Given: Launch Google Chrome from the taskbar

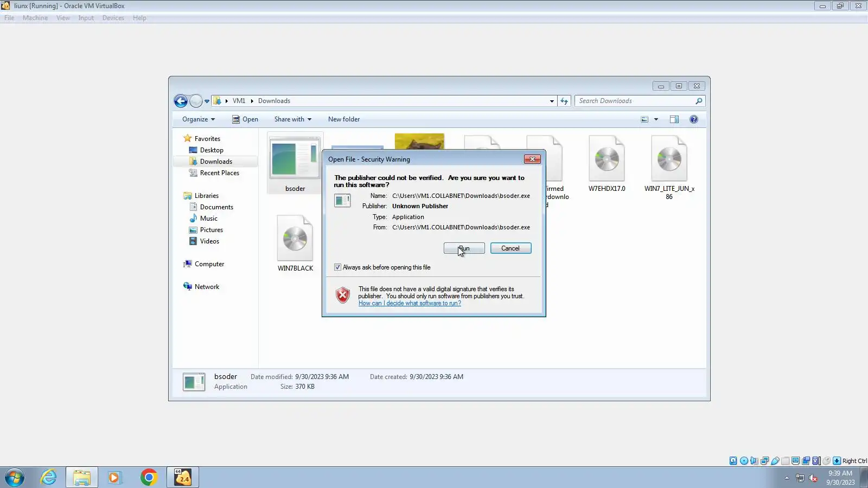Looking at the screenshot, I should (149, 477).
